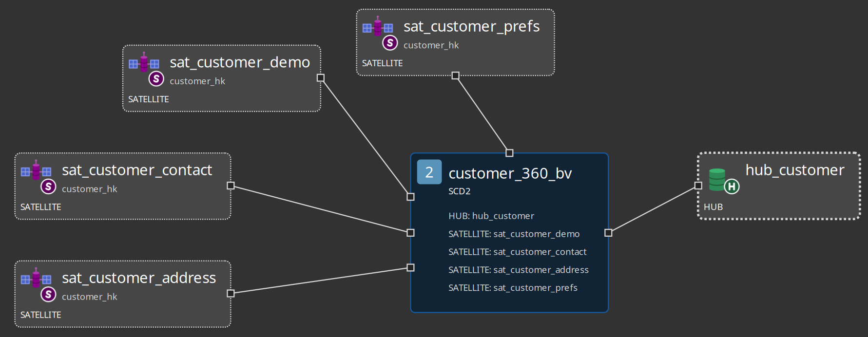Click the SCD2 label in customer_360_bv
The height and width of the screenshot is (337, 868).
[x=460, y=191]
